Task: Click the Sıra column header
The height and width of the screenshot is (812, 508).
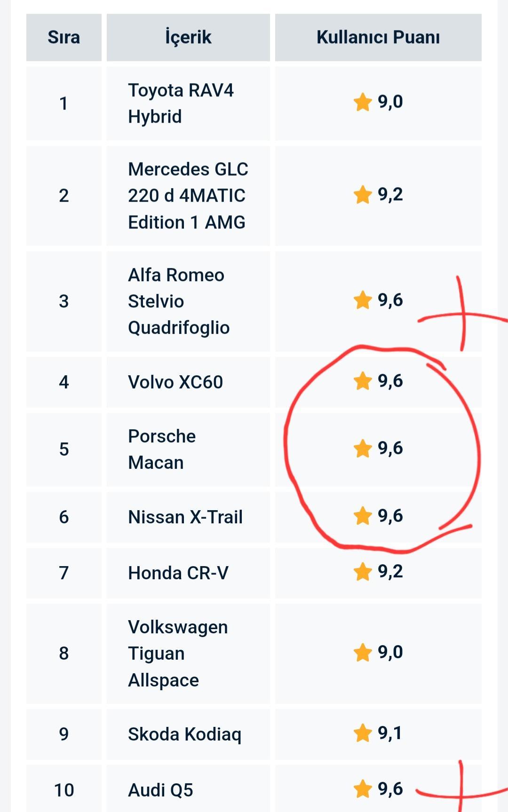Action: (64, 37)
